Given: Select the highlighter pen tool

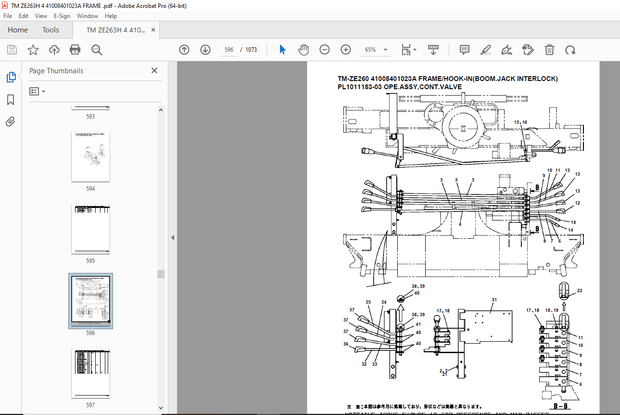Looking at the screenshot, I should point(486,50).
